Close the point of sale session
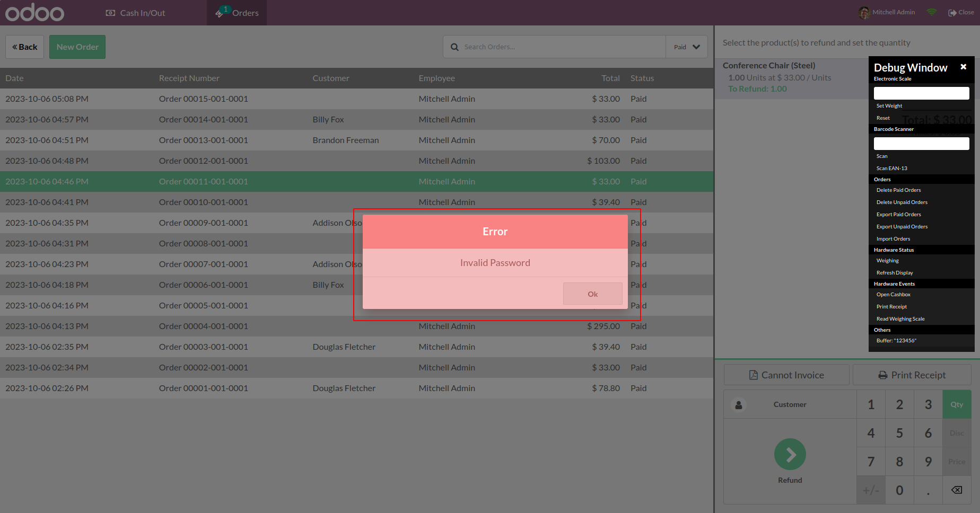Screen dimensions: 980x513 point(961,12)
